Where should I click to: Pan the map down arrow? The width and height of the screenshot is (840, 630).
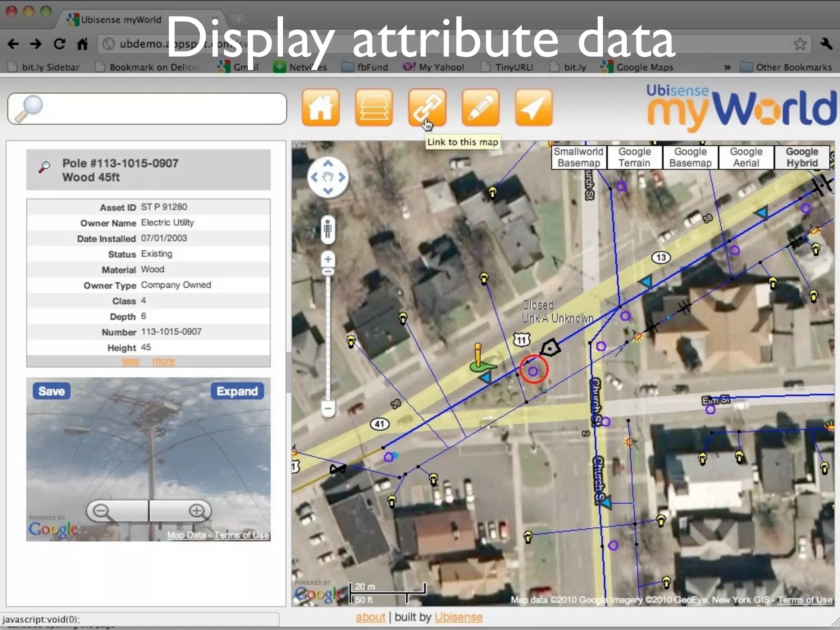pos(328,191)
